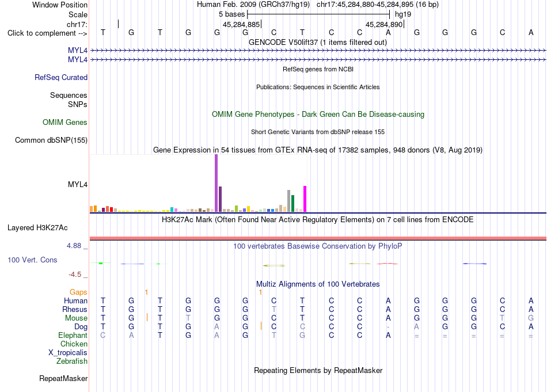The image size is (547, 392).
Task: Click the 'Click to complement -->' label
Action: pos(47,33)
